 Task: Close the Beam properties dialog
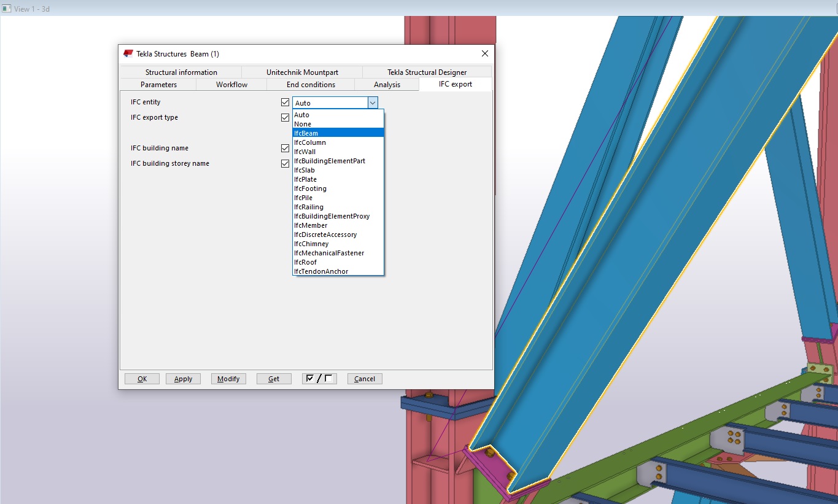click(485, 53)
